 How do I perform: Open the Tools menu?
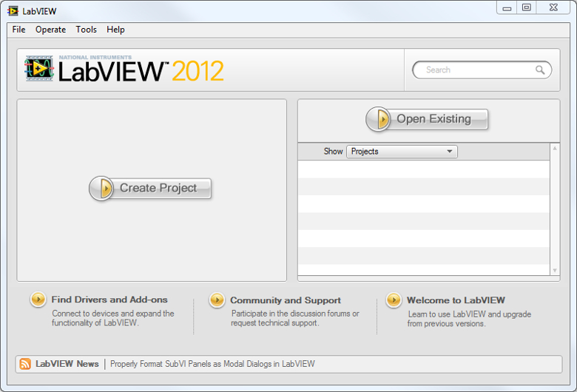[86, 30]
